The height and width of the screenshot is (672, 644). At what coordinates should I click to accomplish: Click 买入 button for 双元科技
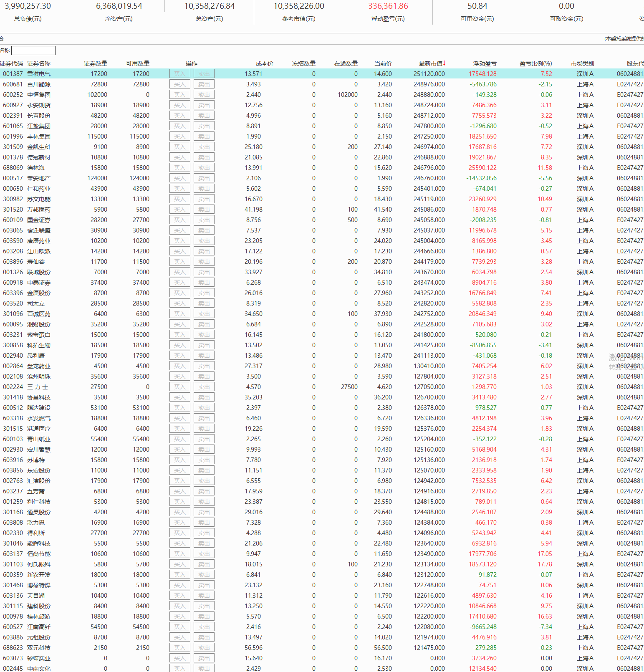180,648
